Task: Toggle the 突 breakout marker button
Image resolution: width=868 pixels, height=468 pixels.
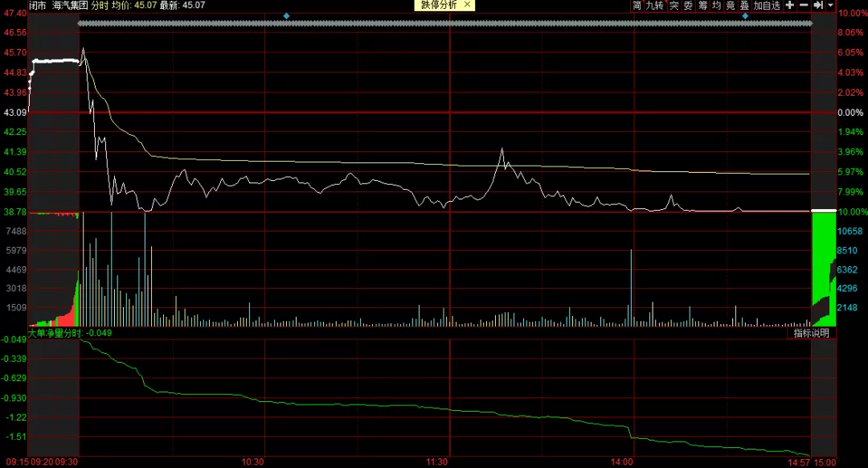Action: click(675, 6)
